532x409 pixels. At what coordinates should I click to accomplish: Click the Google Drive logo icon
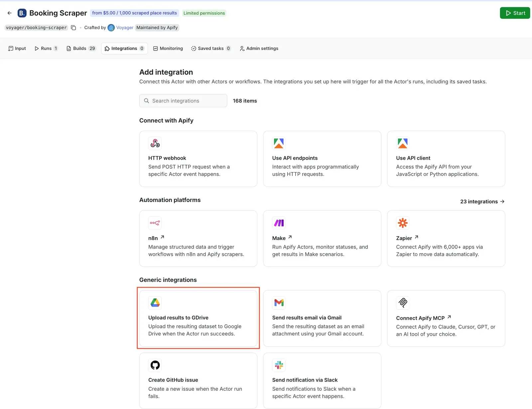(155, 303)
